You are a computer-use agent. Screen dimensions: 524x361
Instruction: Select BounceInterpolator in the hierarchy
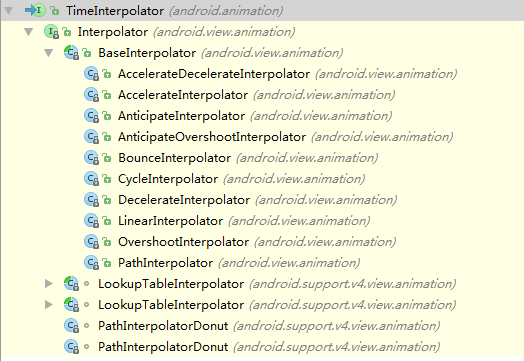[174, 158]
